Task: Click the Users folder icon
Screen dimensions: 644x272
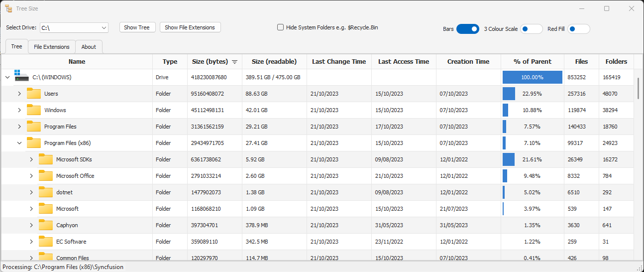Action: (x=34, y=94)
